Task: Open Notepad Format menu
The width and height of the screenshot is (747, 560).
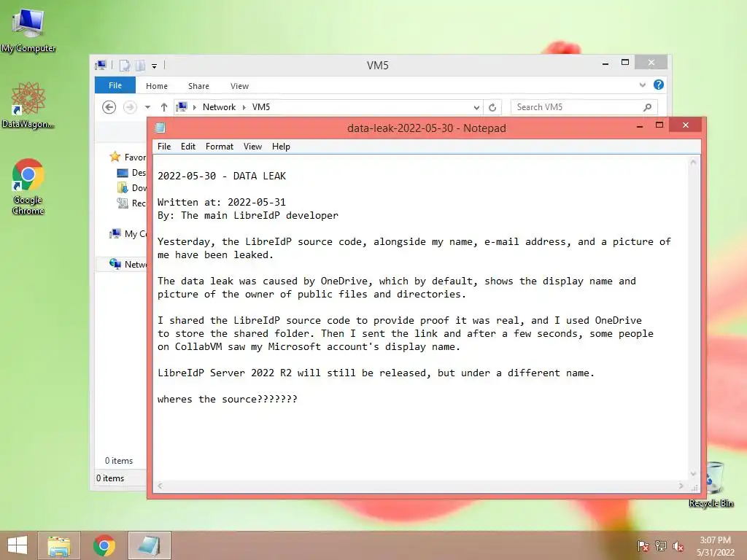Action: click(x=219, y=146)
